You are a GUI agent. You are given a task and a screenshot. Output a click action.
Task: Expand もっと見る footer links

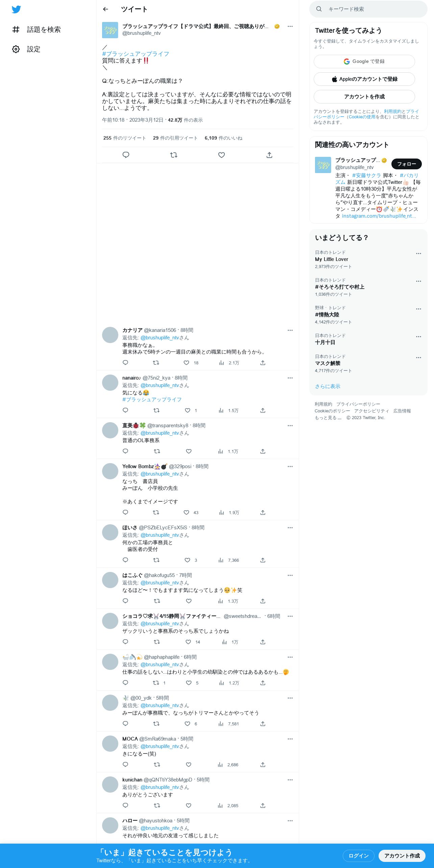(x=328, y=418)
